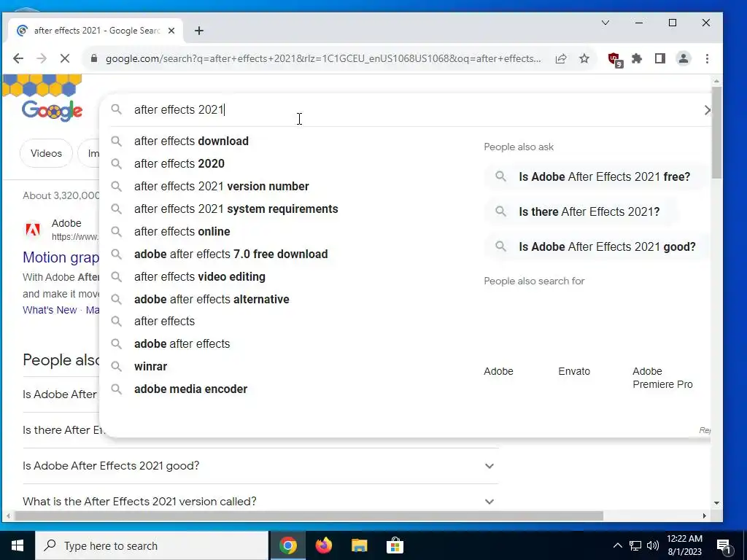
Task: Open the 'Adobe Premiere Pro' related search
Action: tap(662, 378)
